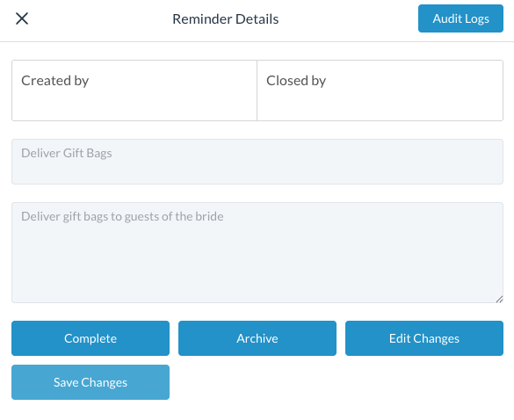514x420 pixels.
Task: Click into the reminder description textarea
Action: pyautogui.click(x=257, y=252)
